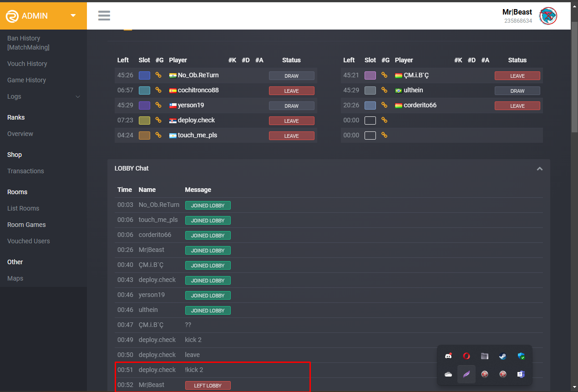The height and width of the screenshot is (392, 578).
Task: Open Windows Security shield tray icon
Action: (x=521, y=356)
